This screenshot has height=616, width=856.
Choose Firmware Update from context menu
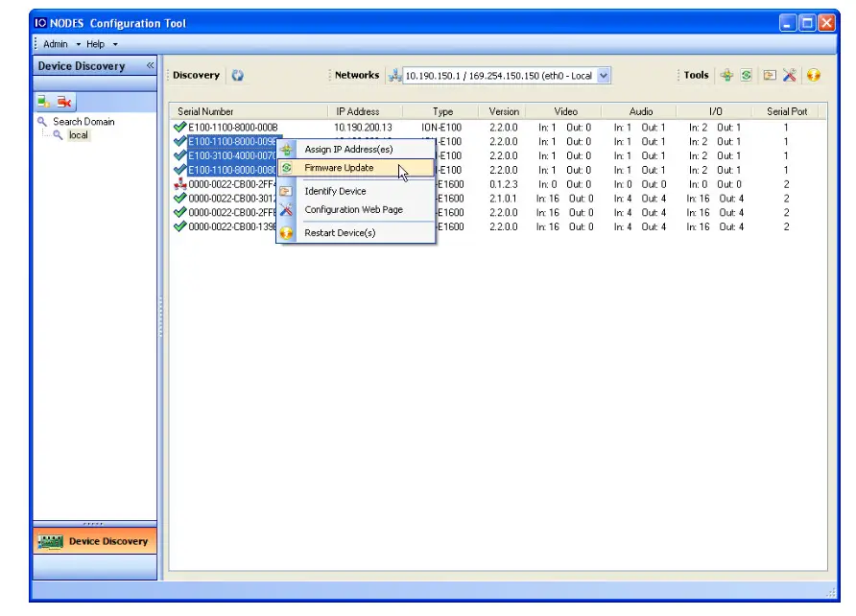339,168
